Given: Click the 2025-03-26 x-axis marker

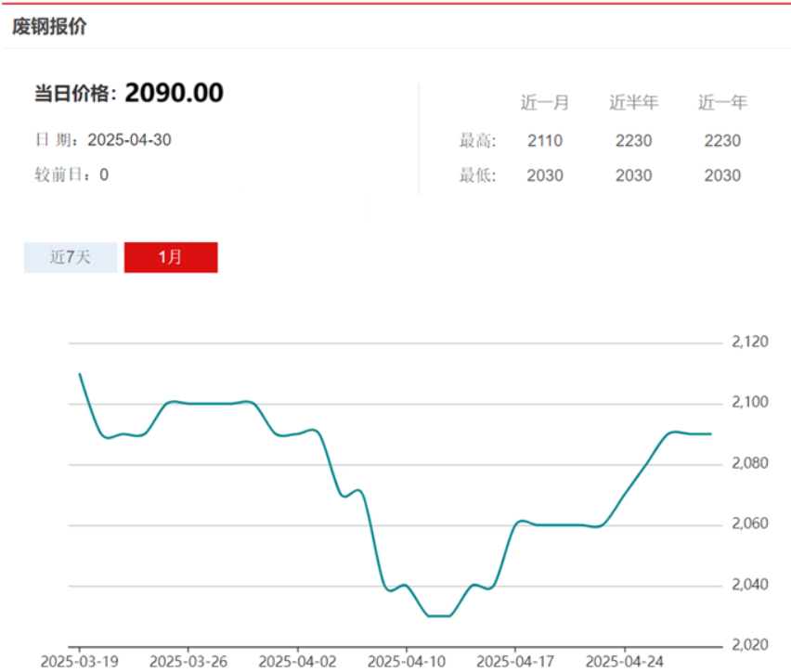Looking at the screenshot, I should [x=188, y=662].
